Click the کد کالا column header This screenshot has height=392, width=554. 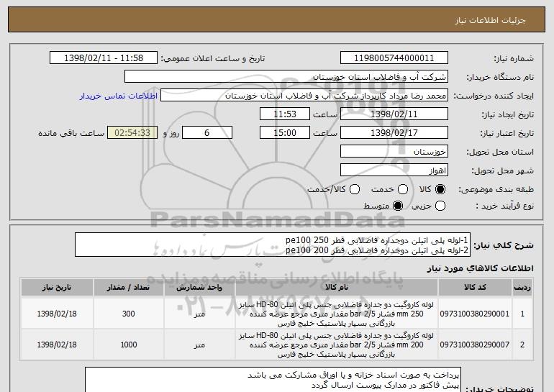[475, 288]
